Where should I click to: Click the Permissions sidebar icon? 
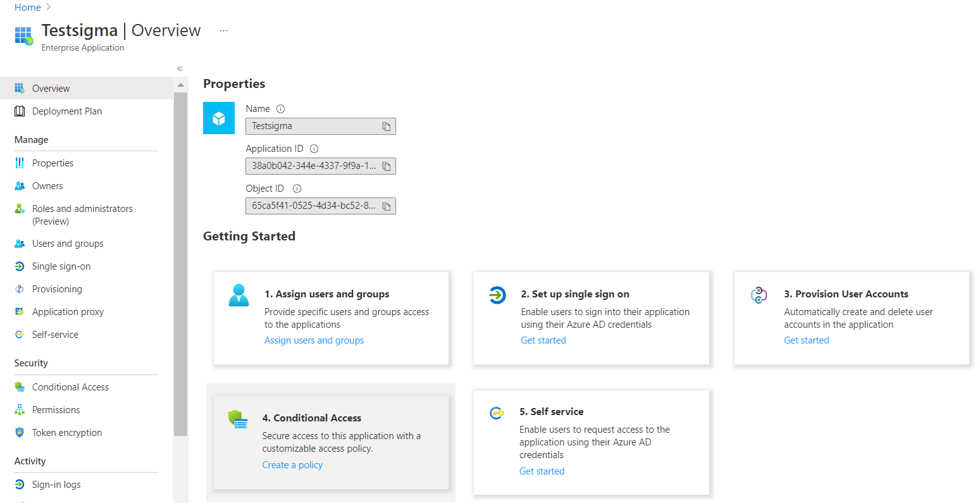[x=20, y=410]
